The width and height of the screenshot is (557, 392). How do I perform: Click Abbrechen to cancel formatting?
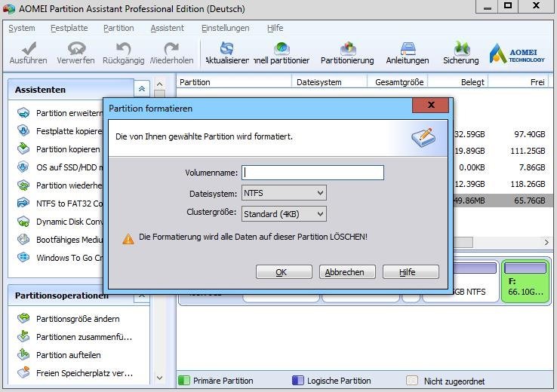pos(347,272)
